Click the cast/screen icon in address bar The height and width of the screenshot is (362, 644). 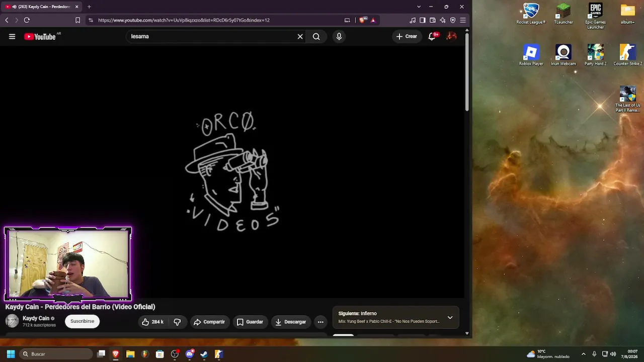click(x=347, y=20)
